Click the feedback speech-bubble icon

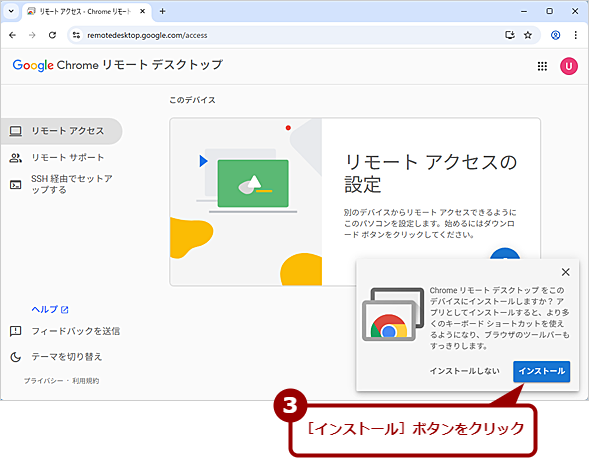point(15,331)
